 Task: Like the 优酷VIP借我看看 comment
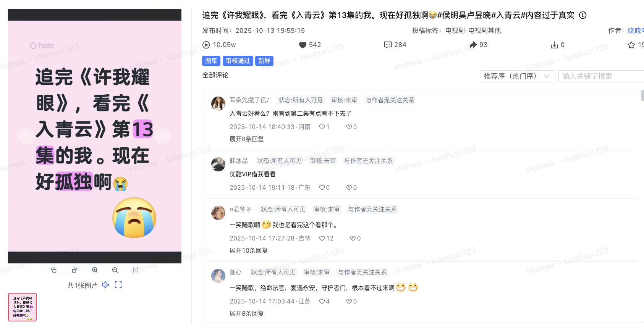tap(322, 187)
